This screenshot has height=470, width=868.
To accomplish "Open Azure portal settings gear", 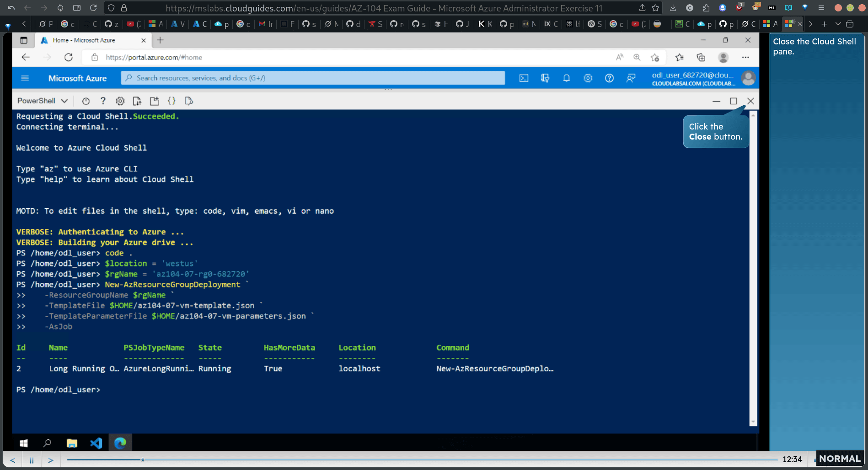I will (588, 78).
